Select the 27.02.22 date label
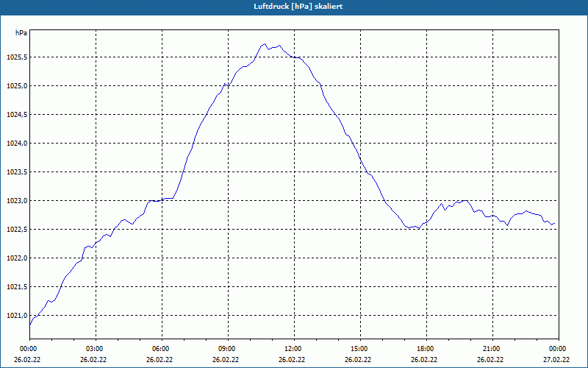588x368 pixels. tap(556, 360)
